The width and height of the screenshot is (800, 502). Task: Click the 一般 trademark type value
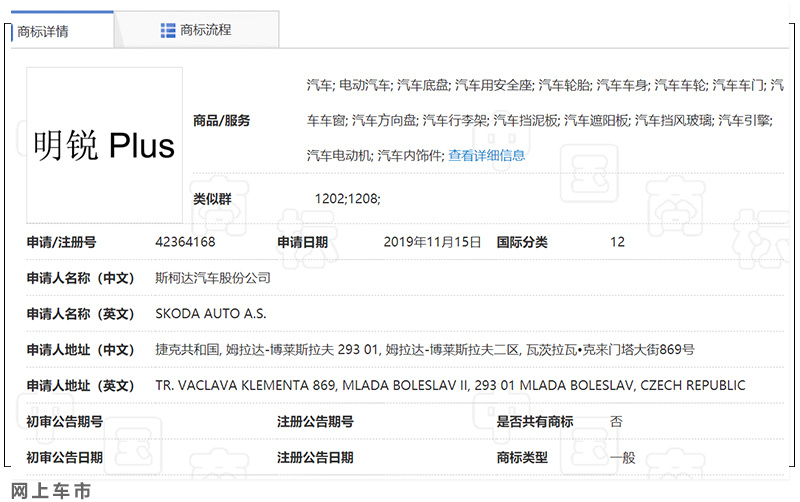click(622, 457)
